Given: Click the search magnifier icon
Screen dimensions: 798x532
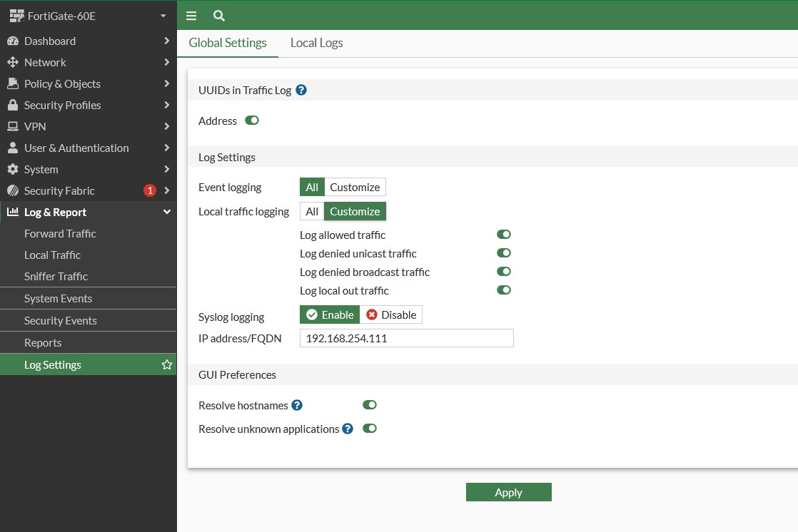Looking at the screenshot, I should point(219,16).
